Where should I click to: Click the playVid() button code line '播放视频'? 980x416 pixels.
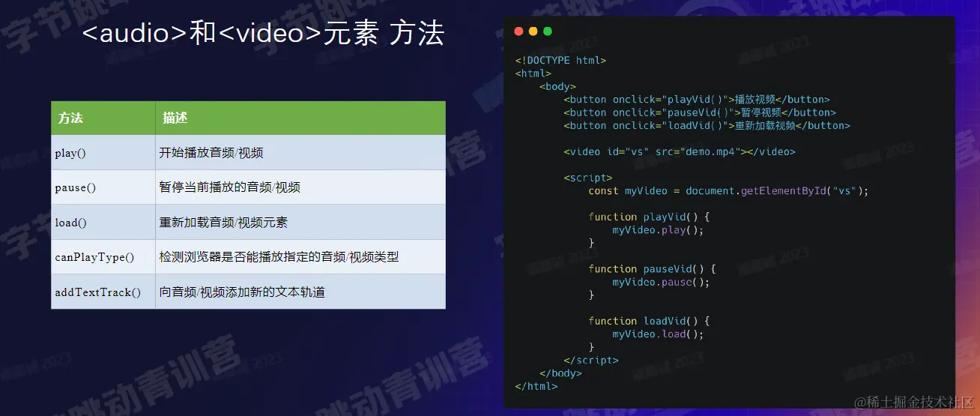[697, 100]
